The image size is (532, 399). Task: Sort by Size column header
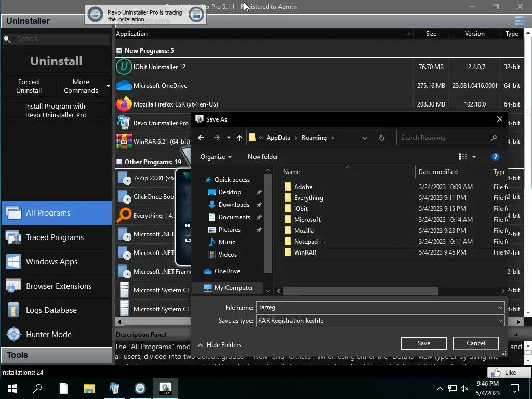pos(431,34)
